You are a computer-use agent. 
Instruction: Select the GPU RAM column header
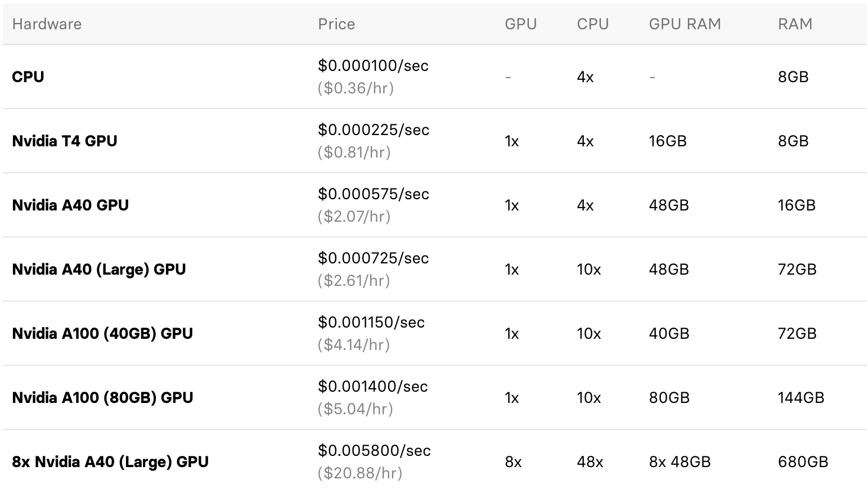684,24
